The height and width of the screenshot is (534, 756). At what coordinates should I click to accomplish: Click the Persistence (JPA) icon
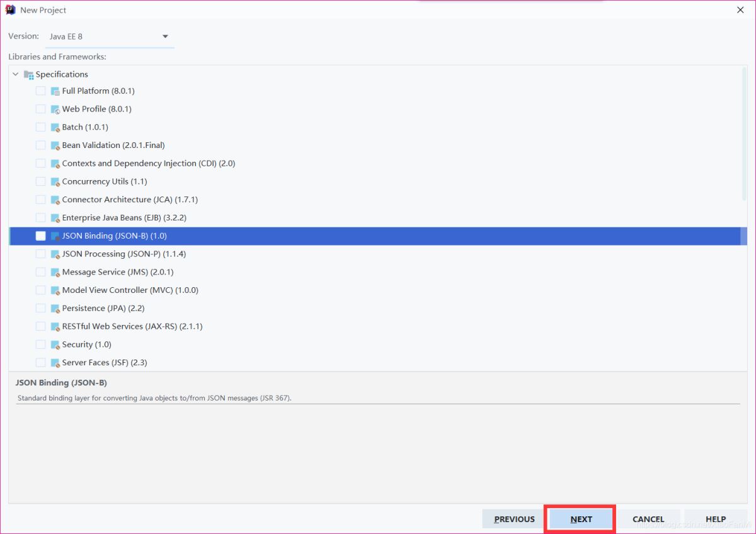pos(55,309)
